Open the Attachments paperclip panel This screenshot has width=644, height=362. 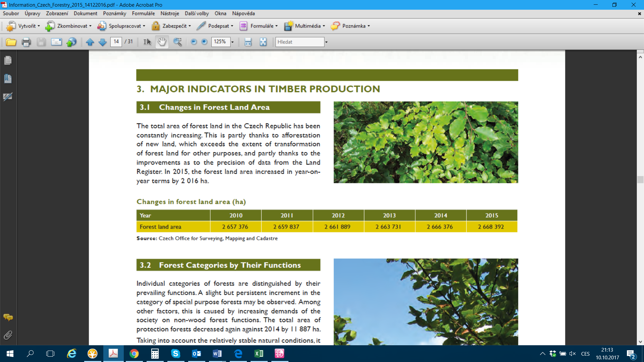point(8,335)
